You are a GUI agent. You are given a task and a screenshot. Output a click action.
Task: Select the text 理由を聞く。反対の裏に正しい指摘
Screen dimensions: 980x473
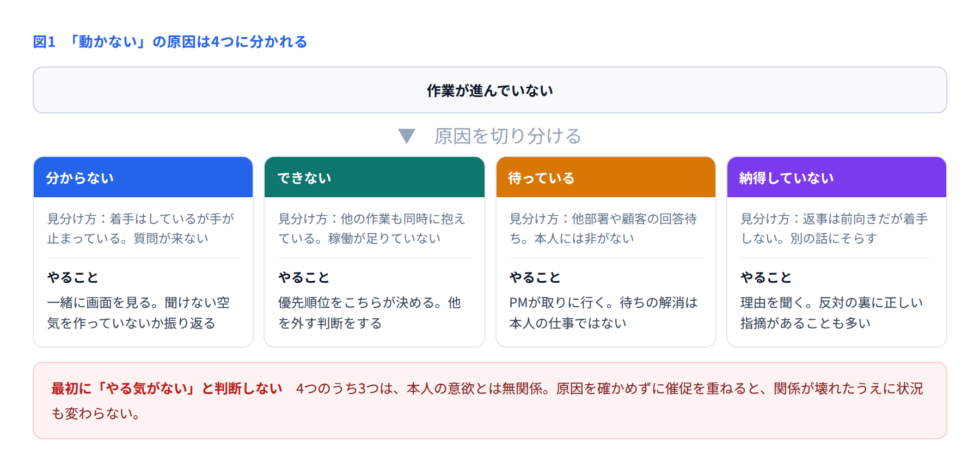831,313
